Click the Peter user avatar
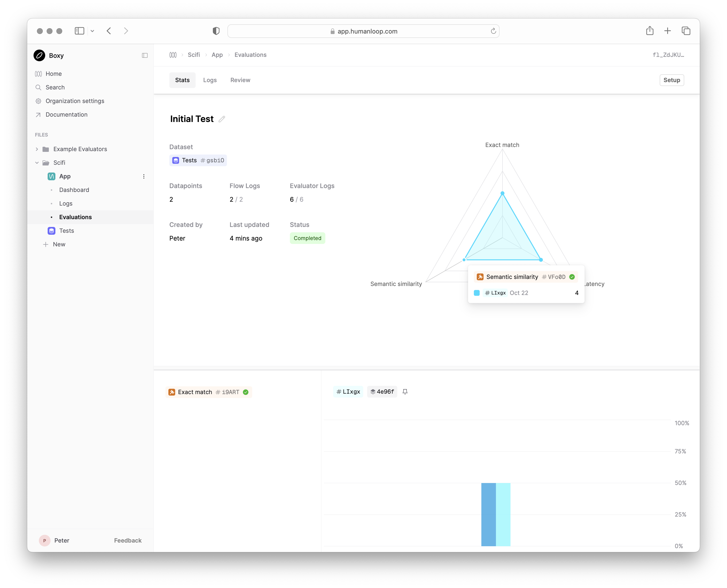727x588 pixels. (x=44, y=541)
